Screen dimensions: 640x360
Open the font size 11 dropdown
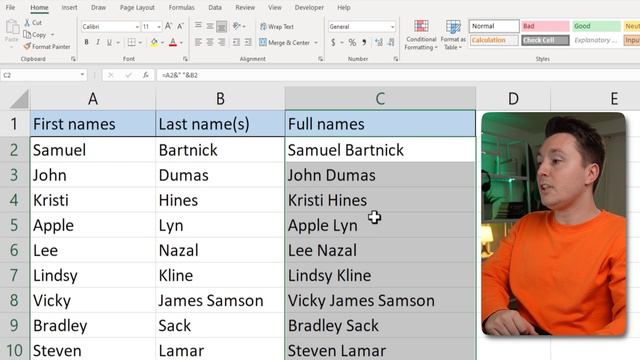[159, 27]
